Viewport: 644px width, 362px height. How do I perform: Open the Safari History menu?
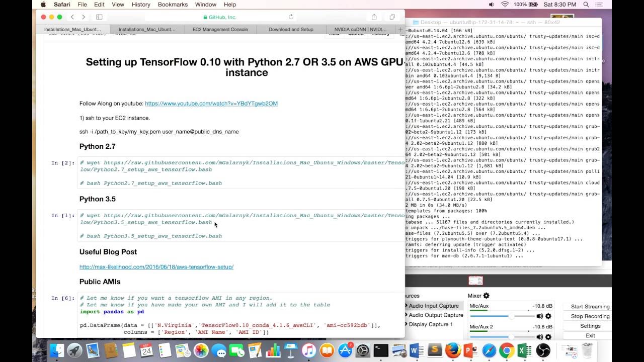pyautogui.click(x=141, y=5)
